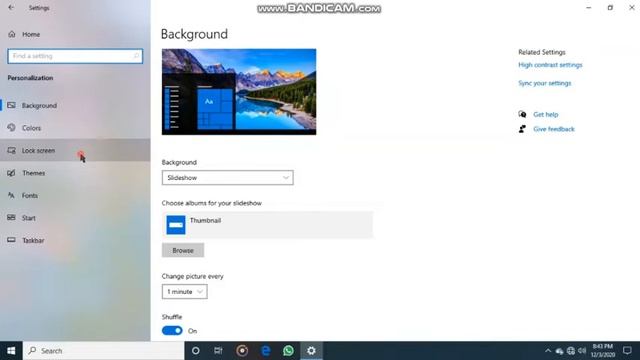Screen dimensions: 640x360
Task: Focus the Find a setting search box
Action: coord(75,56)
